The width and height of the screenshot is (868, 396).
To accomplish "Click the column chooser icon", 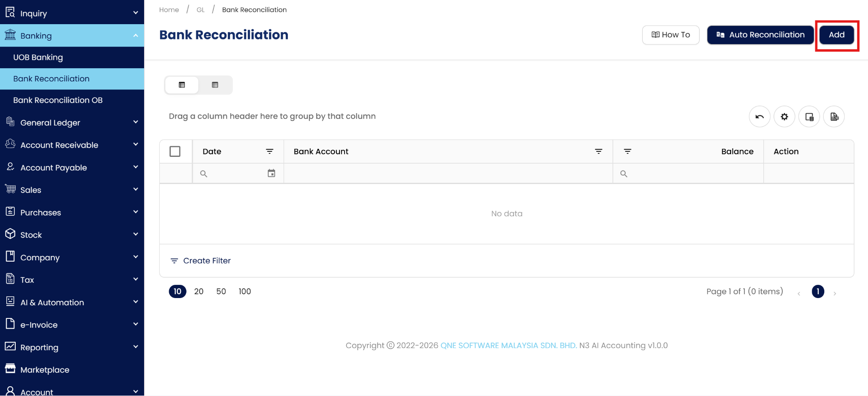I will pyautogui.click(x=809, y=117).
